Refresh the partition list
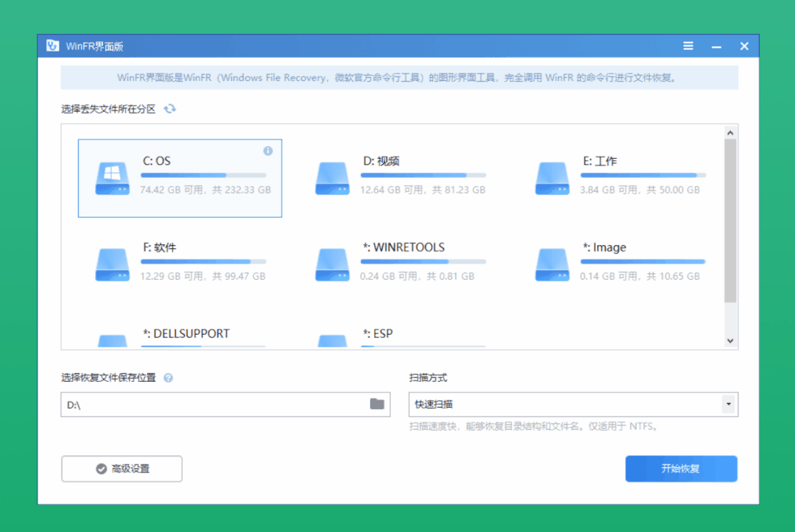This screenshot has width=795, height=532. point(170,109)
